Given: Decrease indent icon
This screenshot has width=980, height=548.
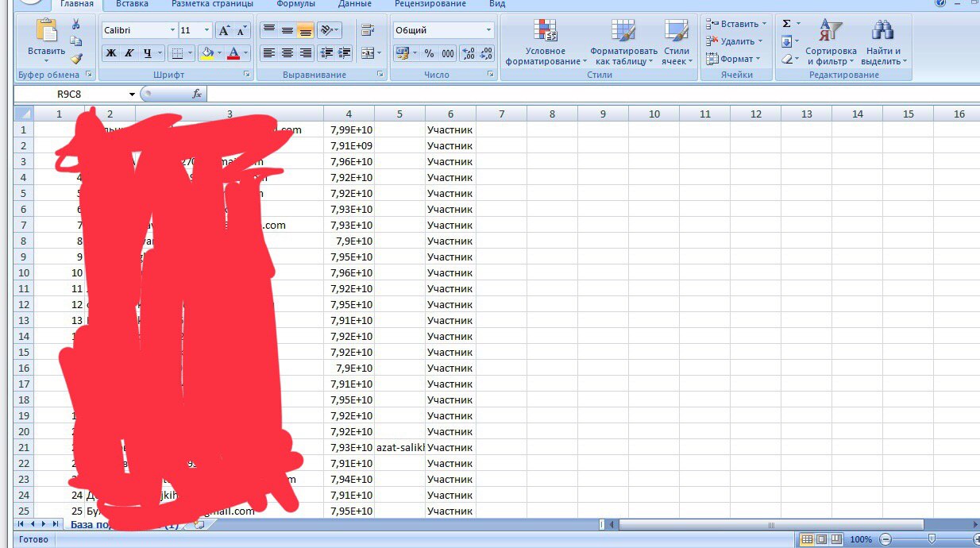Looking at the screenshot, I should 326,53.
